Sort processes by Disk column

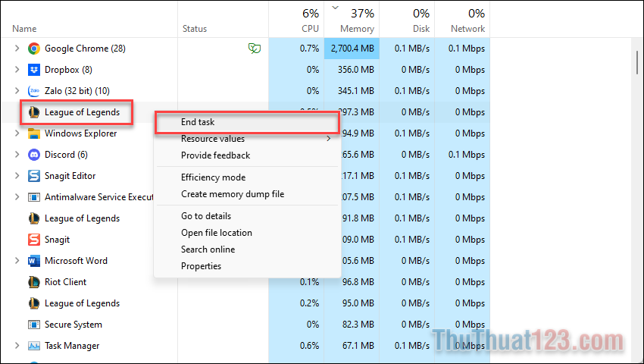coord(407,20)
